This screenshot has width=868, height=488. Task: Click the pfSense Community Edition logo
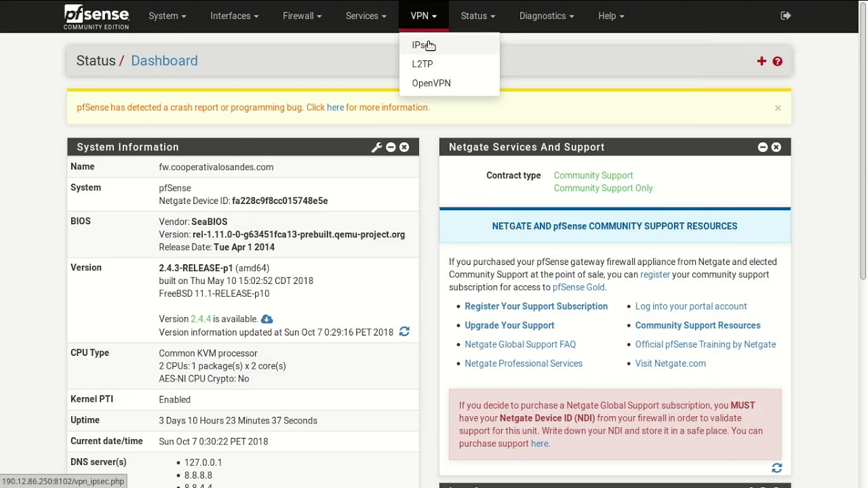click(x=96, y=17)
